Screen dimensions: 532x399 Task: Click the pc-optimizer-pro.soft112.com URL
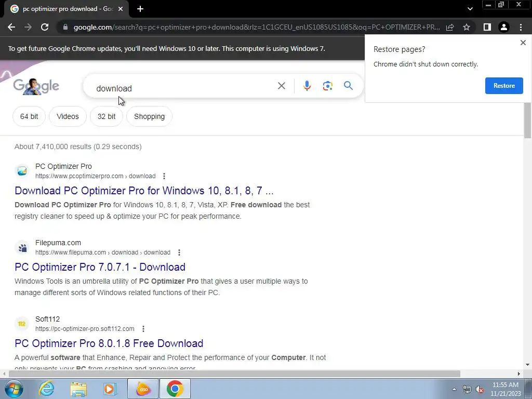coord(85,329)
